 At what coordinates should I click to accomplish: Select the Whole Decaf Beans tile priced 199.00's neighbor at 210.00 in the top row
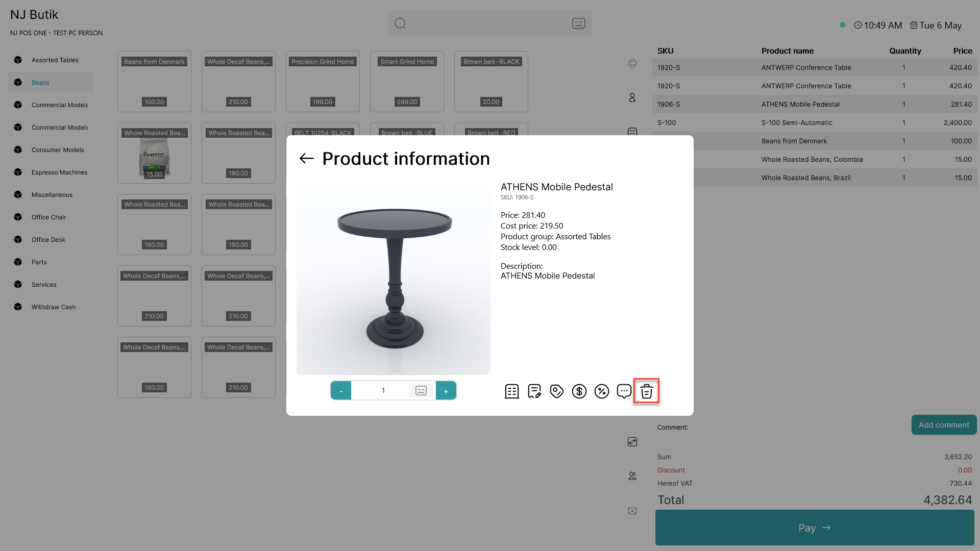point(238,82)
